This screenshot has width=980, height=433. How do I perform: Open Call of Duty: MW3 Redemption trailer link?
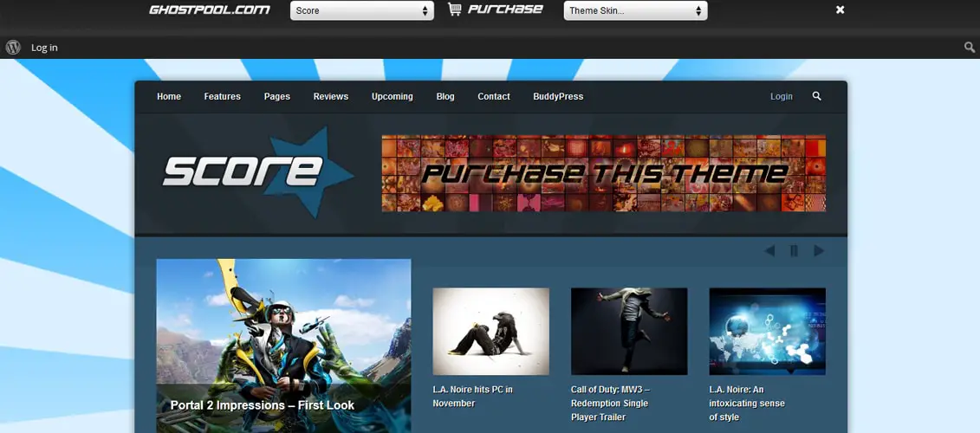click(x=608, y=403)
